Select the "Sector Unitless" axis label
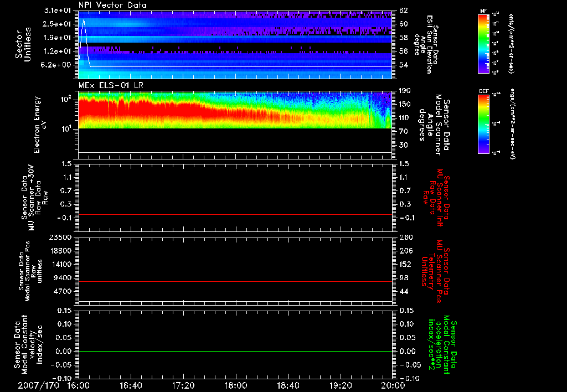The image size is (567, 392). (x=23, y=44)
